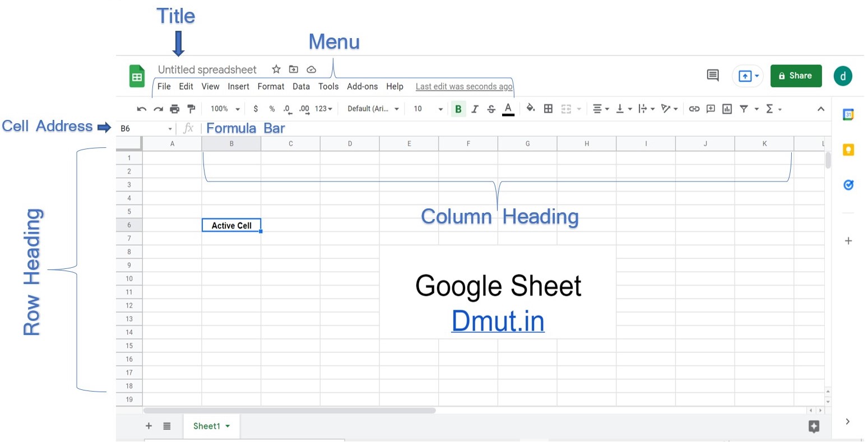The width and height of the screenshot is (868, 442).
Task: Toggle strikethrough formatting
Action: coord(491,108)
